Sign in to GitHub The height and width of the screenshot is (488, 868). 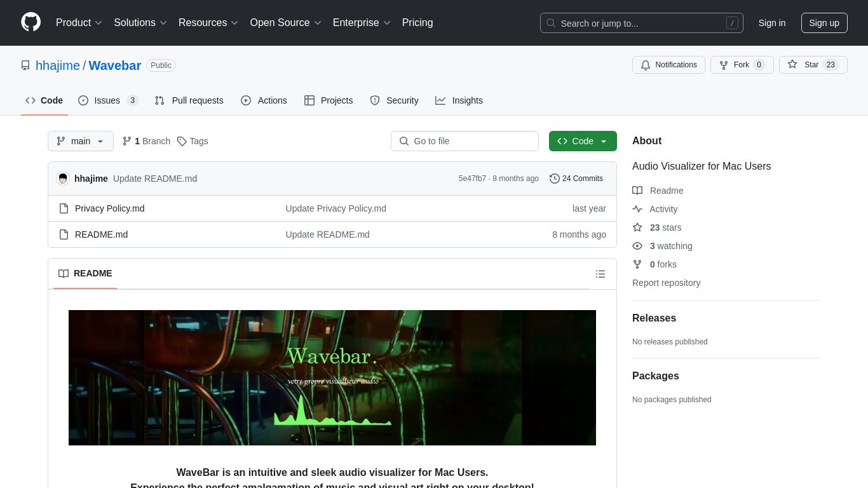coord(771,23)
